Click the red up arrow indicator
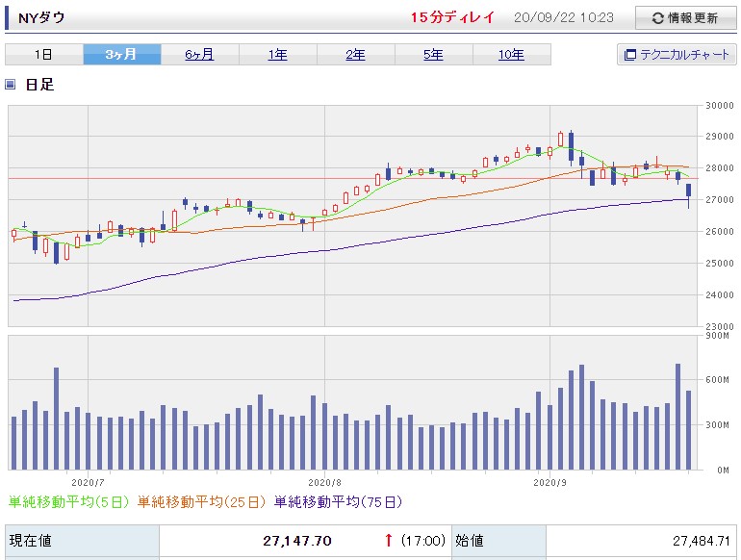This screenshot has width=741, height=560. coord(389,540)
